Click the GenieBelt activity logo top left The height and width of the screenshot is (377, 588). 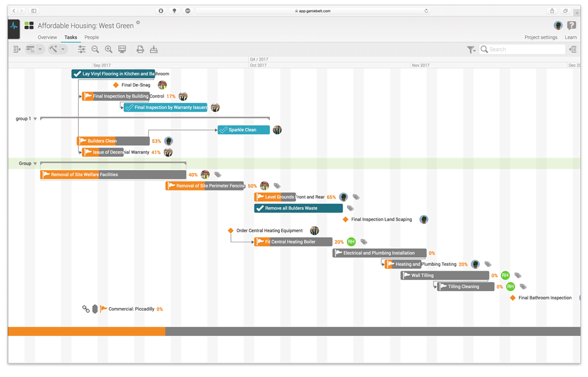click(x=13, y=25)
